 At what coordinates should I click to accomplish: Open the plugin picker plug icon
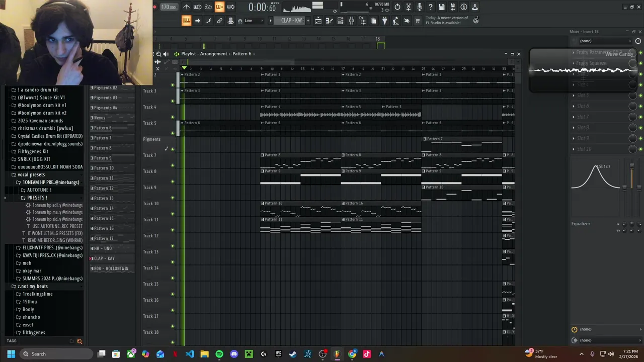point(385,21)
